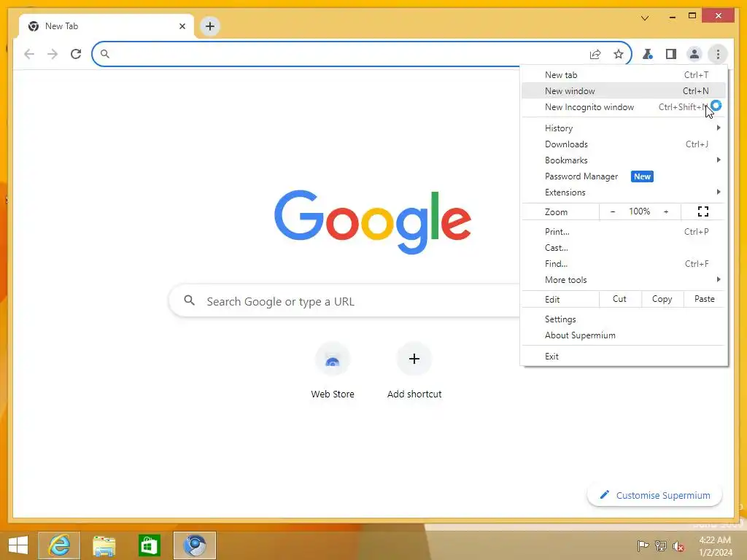Close the New Tab tab
The height and width of the screenshot is (560, 747).
pyautogui.click(x=182, y=26)
